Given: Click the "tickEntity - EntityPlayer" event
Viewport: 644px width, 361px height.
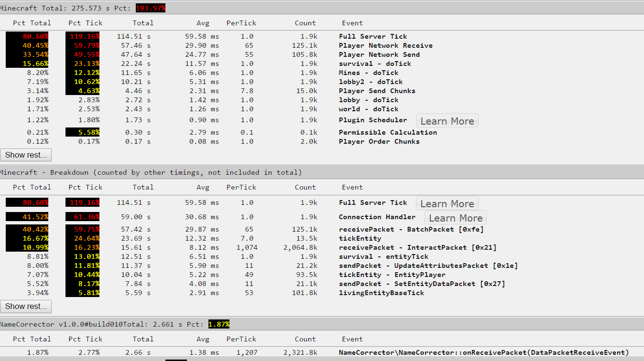Looking at the screenshot, I should [392, 275].
